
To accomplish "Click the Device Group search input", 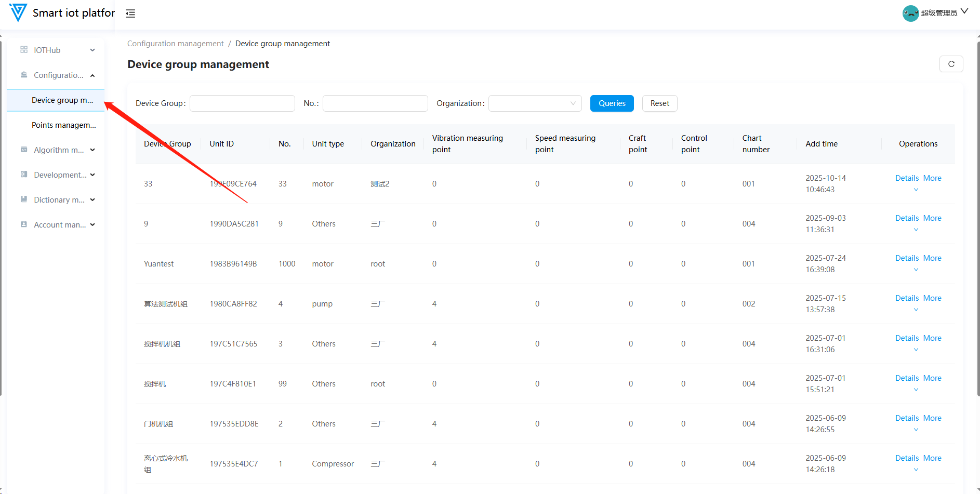I will click(242, 103).
